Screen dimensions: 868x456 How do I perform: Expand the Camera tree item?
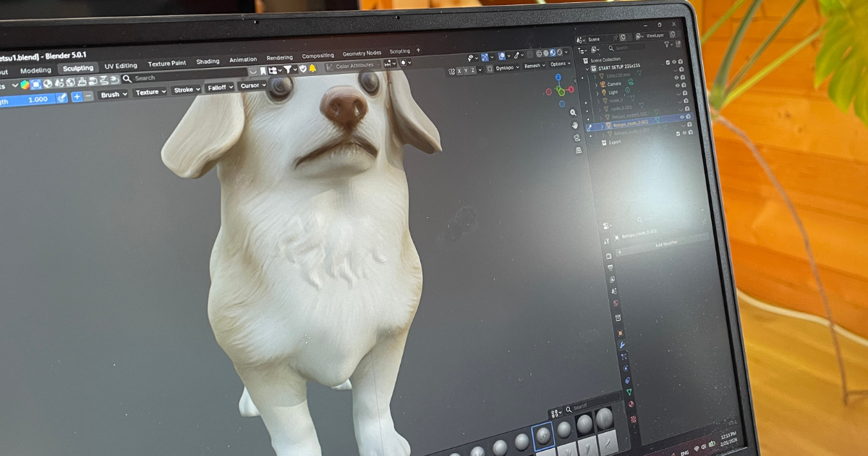click(596, 85)
